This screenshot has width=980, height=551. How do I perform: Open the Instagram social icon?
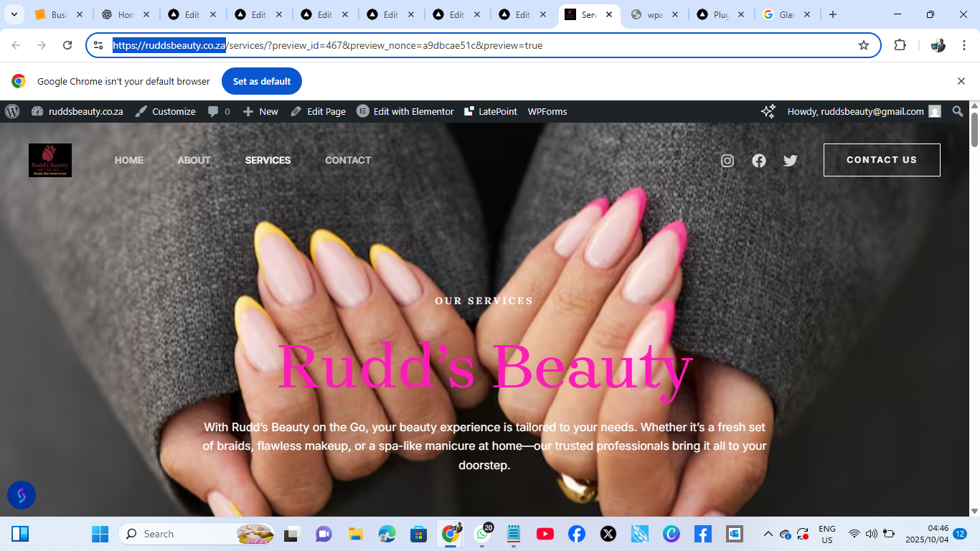click(x=727, y=161)
